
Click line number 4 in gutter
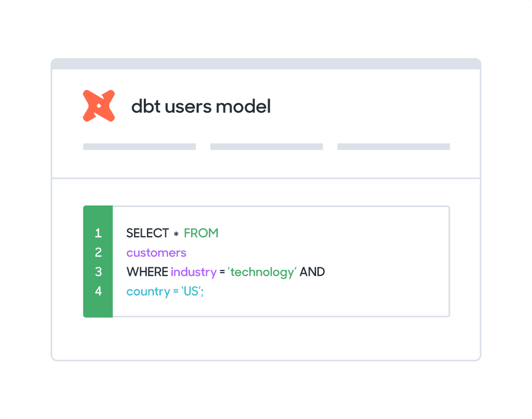pos(98,291)
